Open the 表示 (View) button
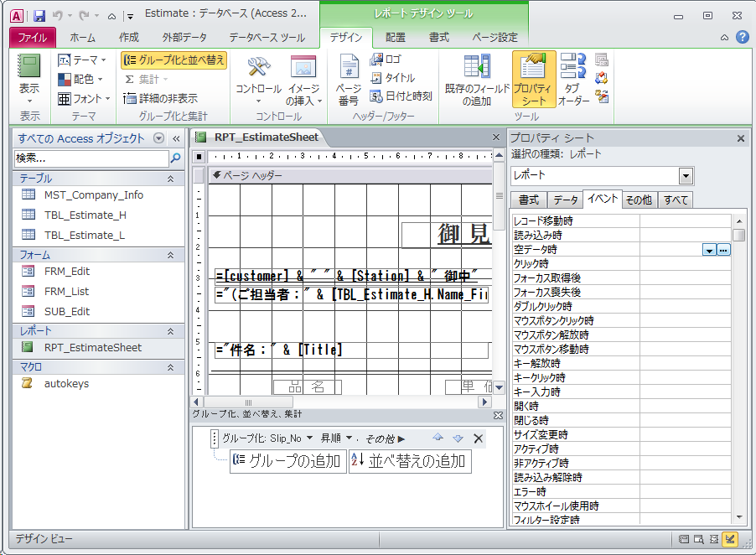The image size is (756, 555). coord(29,80)
